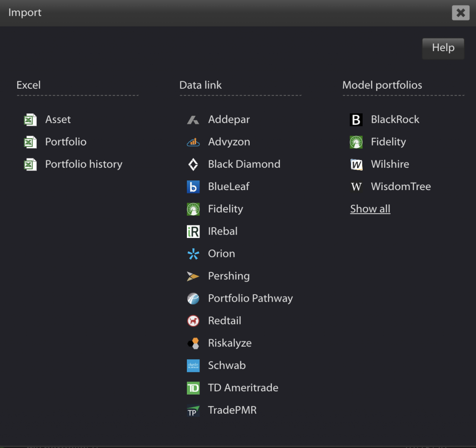
Task: Select Black Diamond data link
Action: [x=244, y=164]
